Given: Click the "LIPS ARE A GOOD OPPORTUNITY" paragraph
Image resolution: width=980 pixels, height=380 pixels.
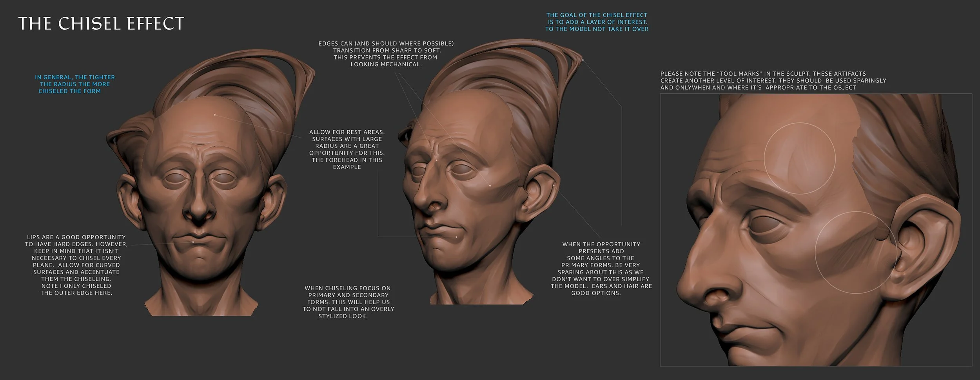Looking at the screenshot, I should tap(76, 265).
